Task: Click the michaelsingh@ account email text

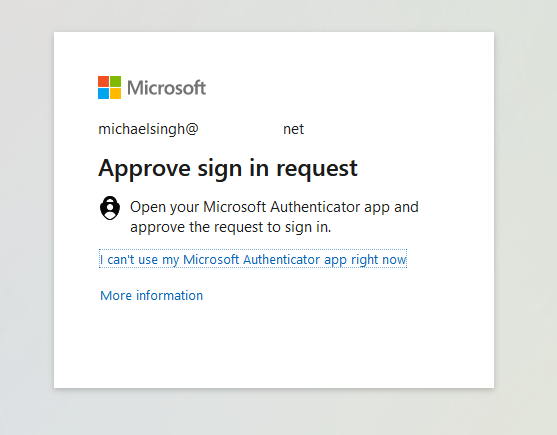Action: point(148,129)
